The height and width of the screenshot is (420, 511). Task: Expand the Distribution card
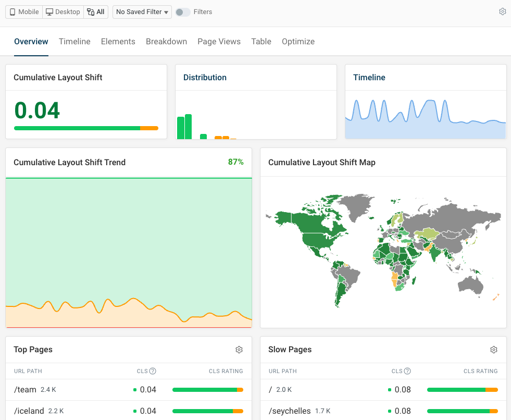205,77
